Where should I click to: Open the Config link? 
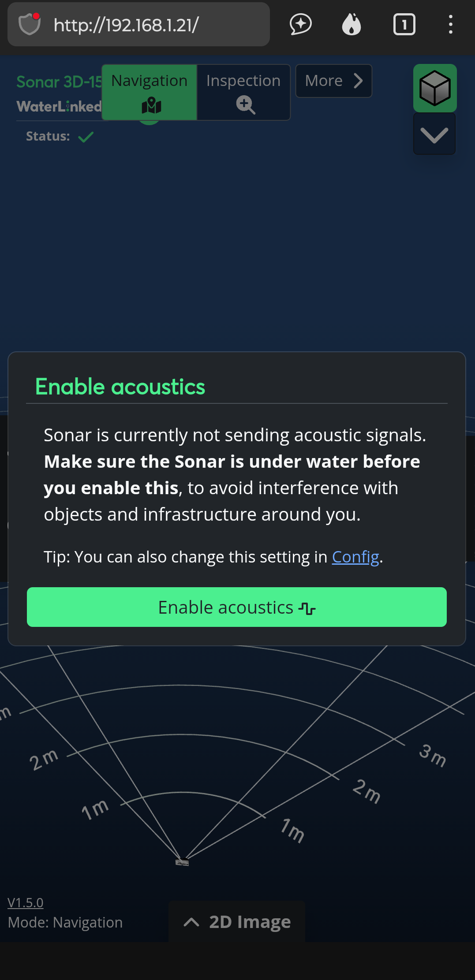[355, 557]
